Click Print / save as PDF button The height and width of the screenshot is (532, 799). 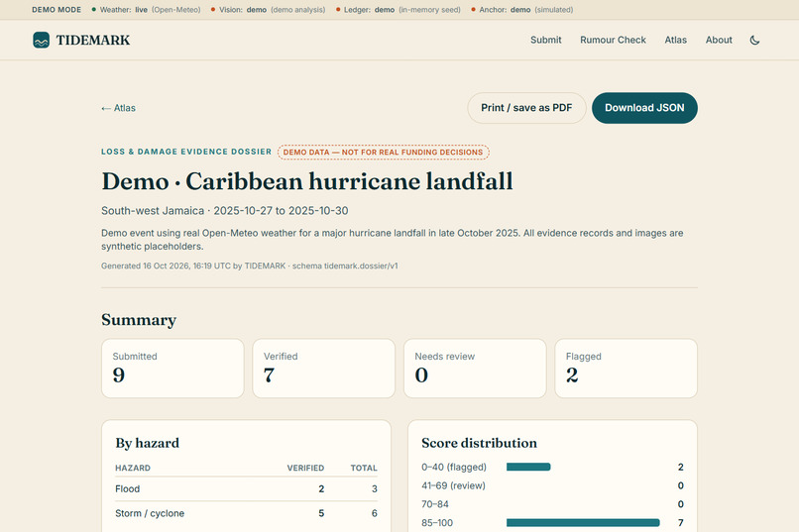(526, 108)
